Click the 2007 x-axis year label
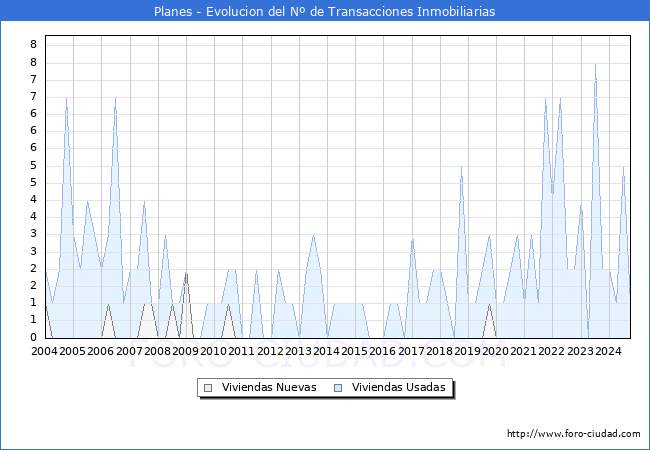This screenshot has height=450, width=650. coord(129,351)
